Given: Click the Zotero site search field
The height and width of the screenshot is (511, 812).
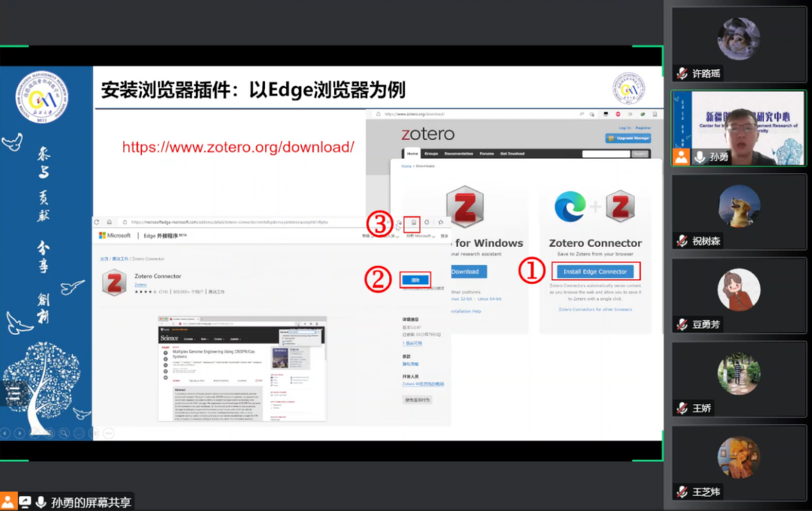Looking at the screenshot, I should pos(606,154).
